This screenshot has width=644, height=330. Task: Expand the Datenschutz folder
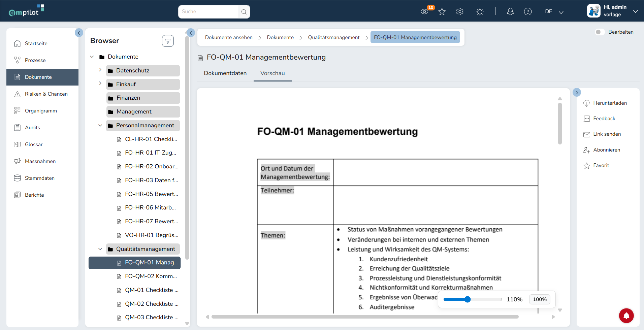click(100, 70)
